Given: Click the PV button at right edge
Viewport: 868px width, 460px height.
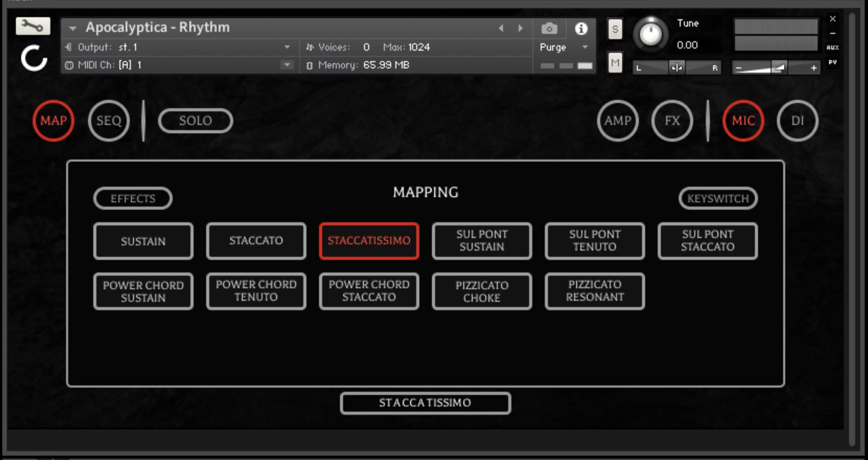Looking at the screenshot, I should [832, 62].
